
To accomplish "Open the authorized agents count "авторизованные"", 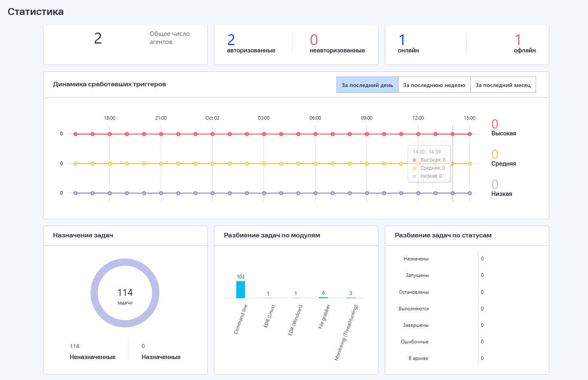I will [x=251, y=44].
